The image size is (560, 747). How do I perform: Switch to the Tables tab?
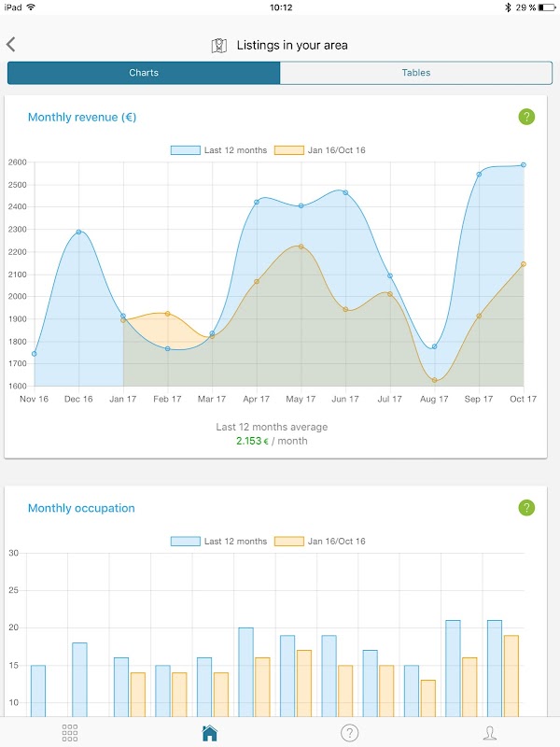tap(416, 73)
